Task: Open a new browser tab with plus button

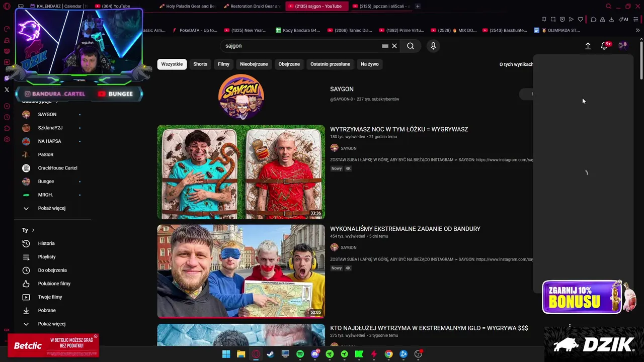Action: coord(418,6)
